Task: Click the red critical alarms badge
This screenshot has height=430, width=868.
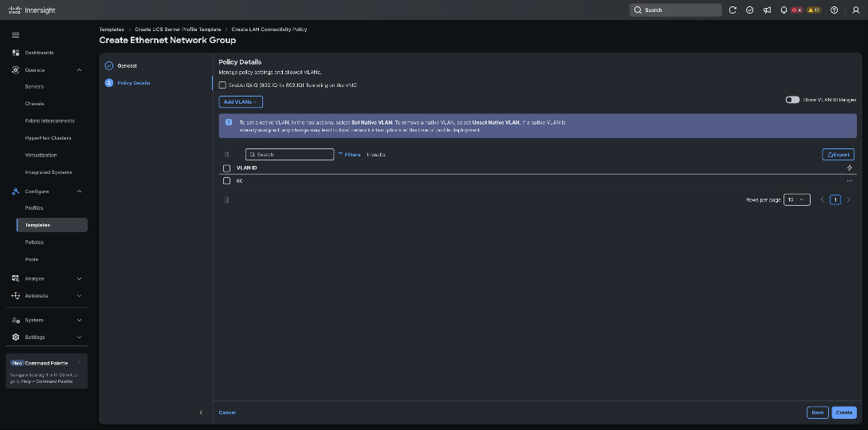Action: pyautogui.click(x=796, y=10)
